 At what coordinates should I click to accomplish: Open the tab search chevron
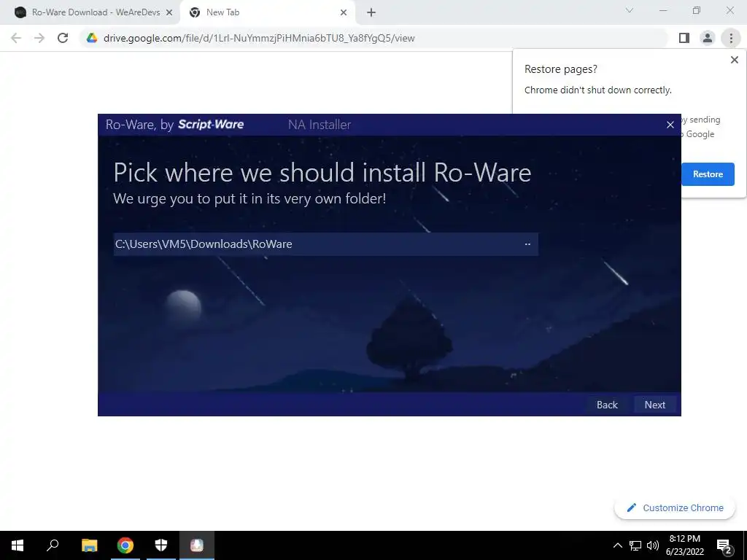(x=630, y=10)
